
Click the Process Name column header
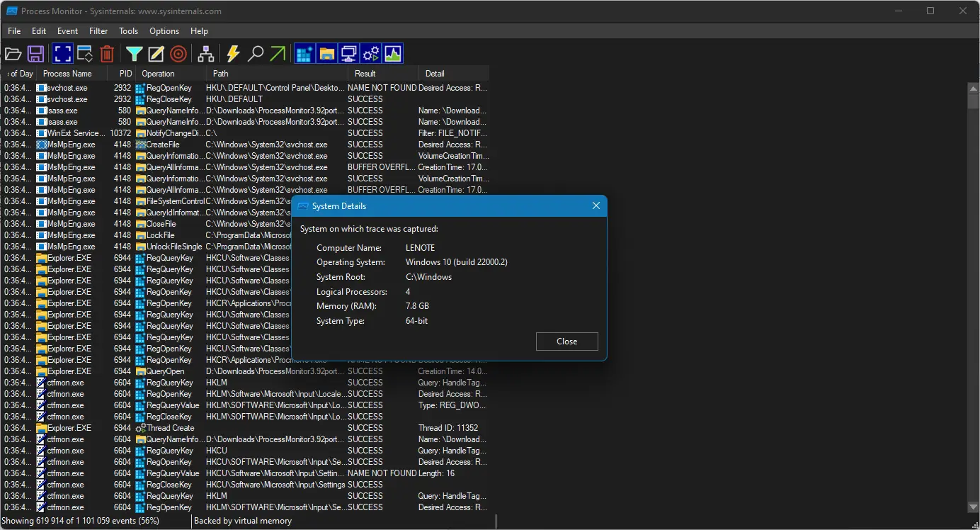tap(73, 74)
